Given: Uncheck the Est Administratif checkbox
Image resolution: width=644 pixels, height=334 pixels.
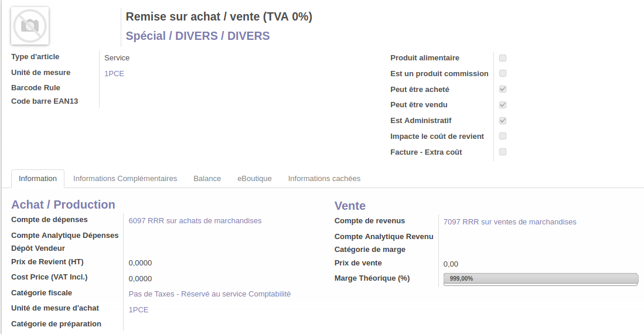Looking at the screenshot, I should pyautogui.click(x=503, y=121).
